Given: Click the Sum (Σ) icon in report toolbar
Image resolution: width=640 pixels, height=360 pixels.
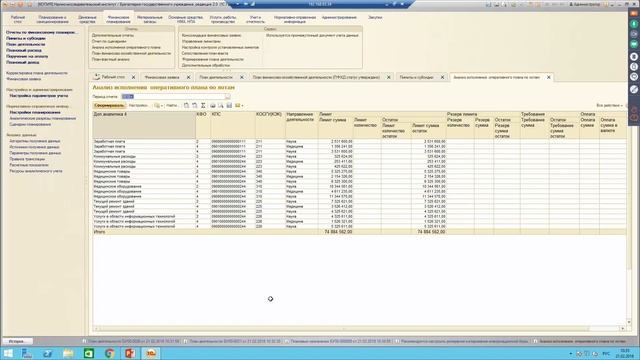Looking at the screenshot, I should (x=203, y=105).
